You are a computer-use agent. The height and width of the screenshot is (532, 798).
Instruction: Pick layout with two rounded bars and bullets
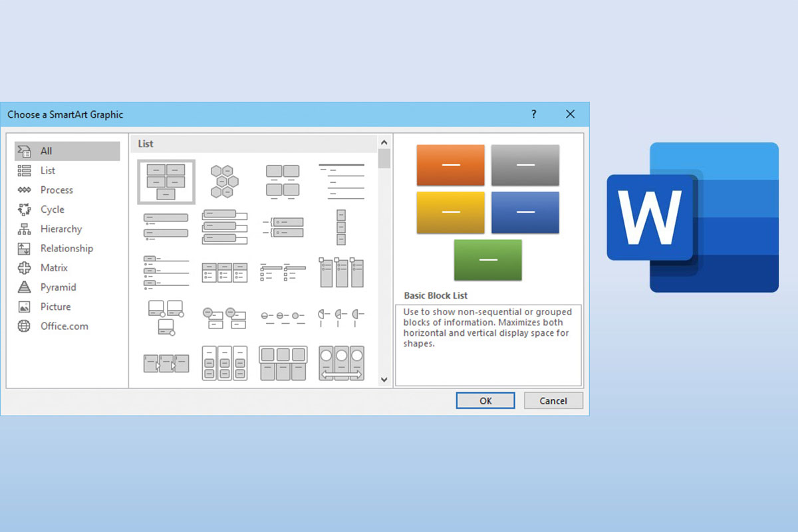(x=166, y=227)
